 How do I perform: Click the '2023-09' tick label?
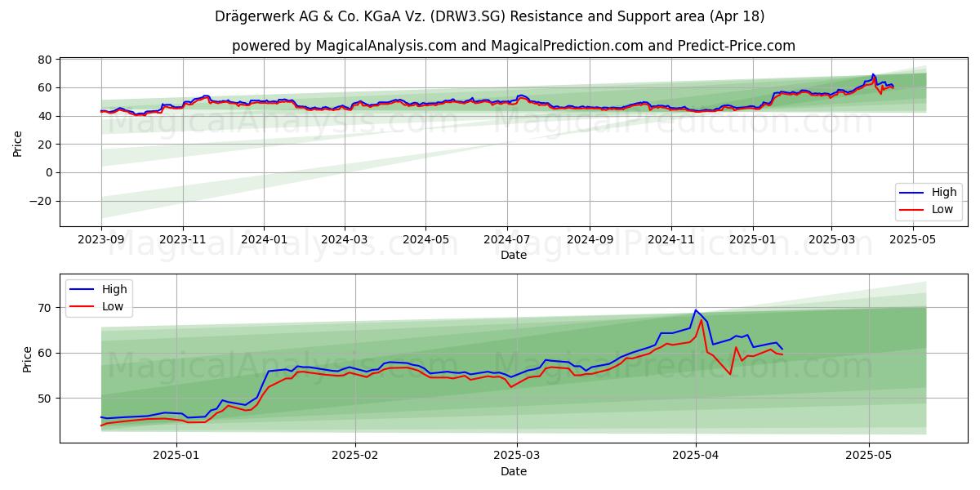point(101,240)
